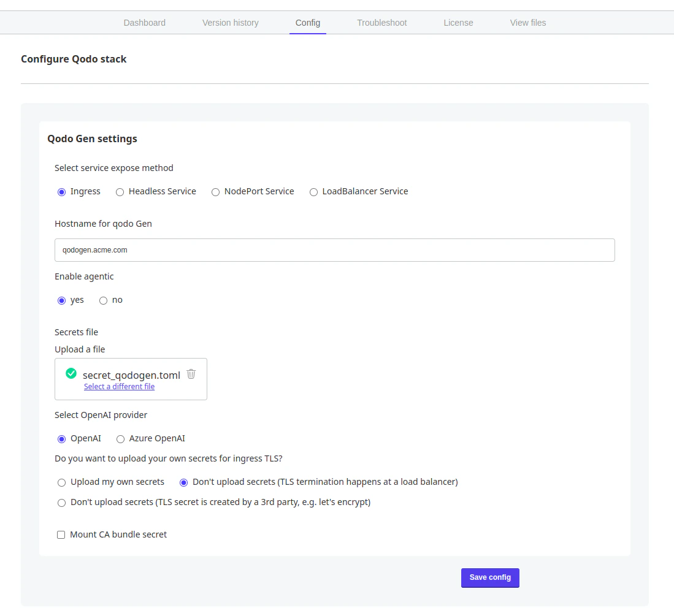The width and height of the screenshot is (674, 616).
Task: Open the License tab
Action: 458,23
